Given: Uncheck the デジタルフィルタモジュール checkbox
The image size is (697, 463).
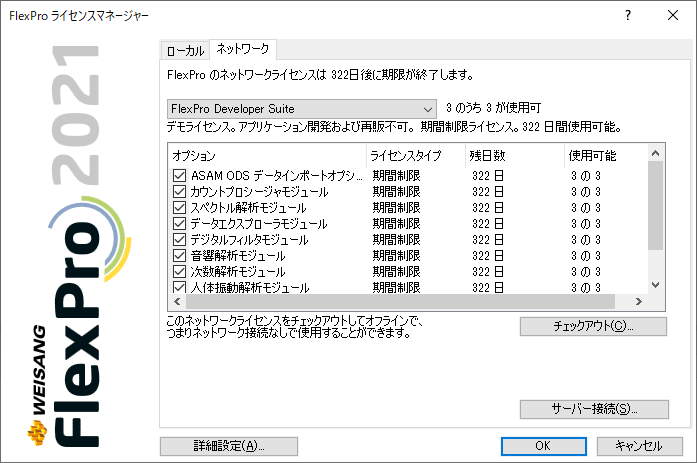Looking at the screenshot, I should [x=180, y=240].
